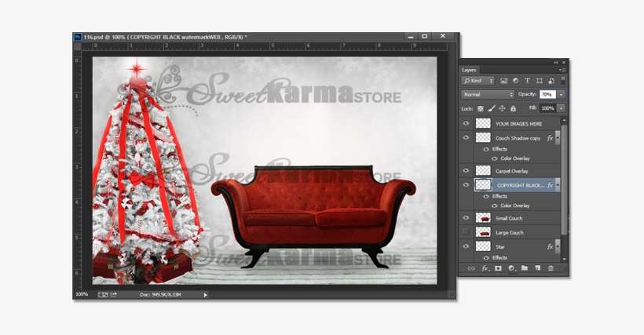Viewport: 644px width, 335px height.
Task: Open the Opacity slider dropdown arrow
Action: click(x=561, y=94)
